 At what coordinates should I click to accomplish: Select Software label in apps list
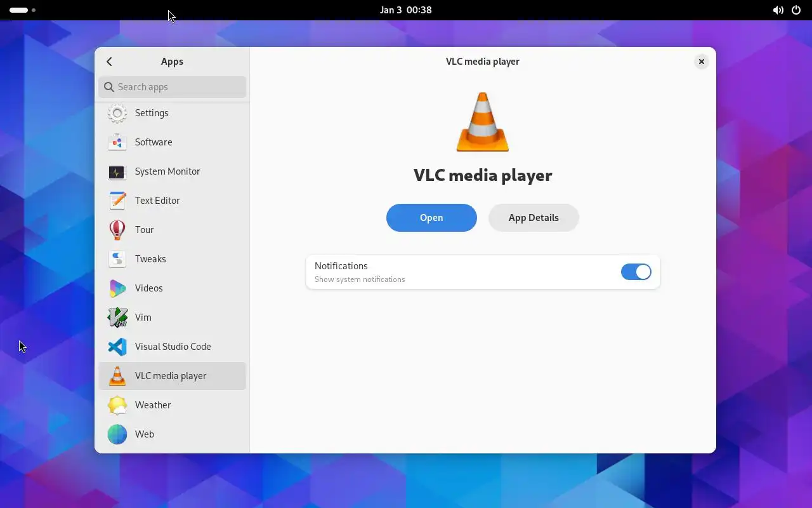(x=154, y=142)
